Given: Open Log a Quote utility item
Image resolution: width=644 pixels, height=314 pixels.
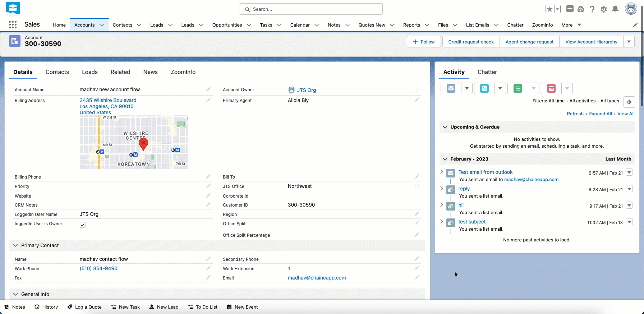Looking at the screenshot, I should click(84, 307).
